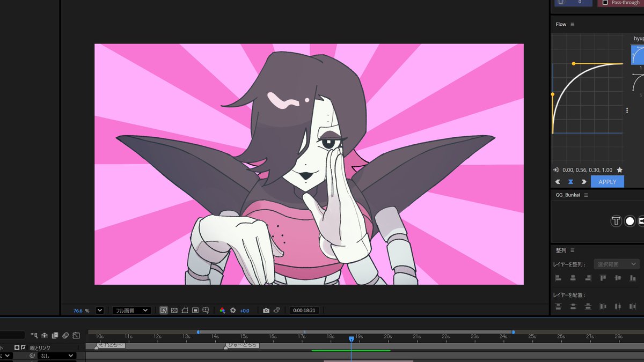
Task: Click the blue hourglass icon in Flow
Action: 571,182
